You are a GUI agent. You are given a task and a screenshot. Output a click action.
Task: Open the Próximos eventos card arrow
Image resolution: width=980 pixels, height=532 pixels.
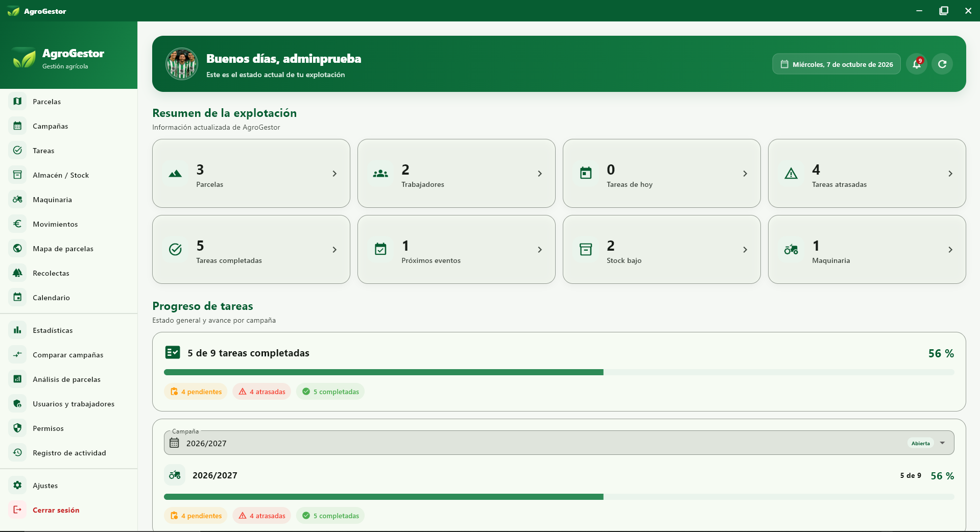540,250
